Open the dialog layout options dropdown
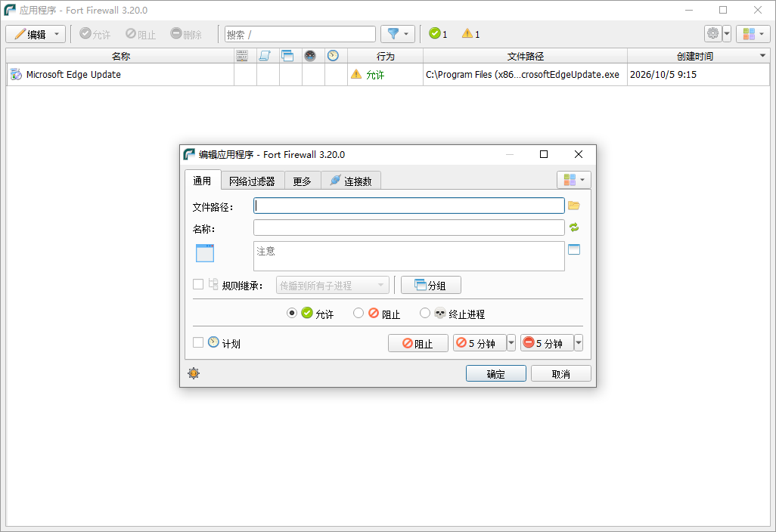The height and width of the screenshot is (532, 776). (x=573, y=180)
